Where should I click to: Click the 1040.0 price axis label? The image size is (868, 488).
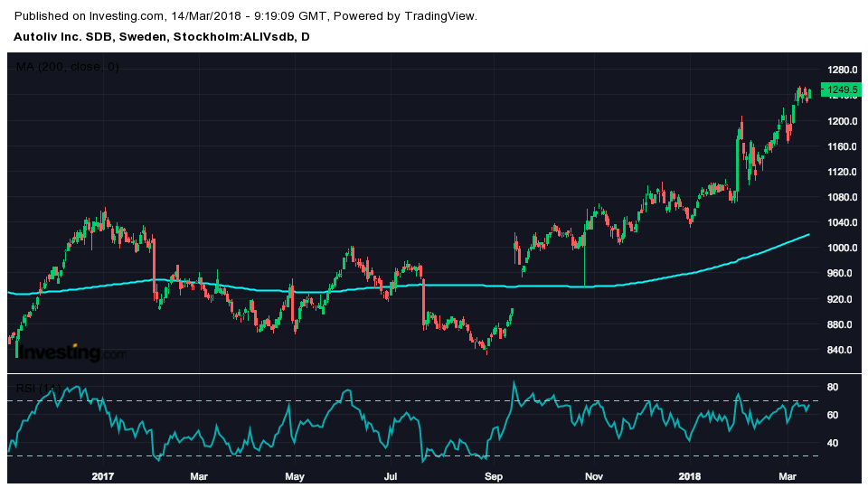point(843,222)
